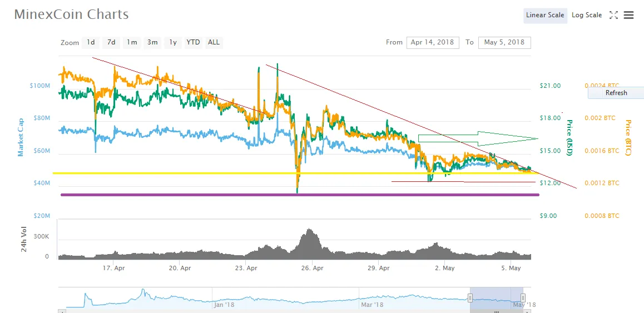Set zoom range to ALL

point(214,42)
